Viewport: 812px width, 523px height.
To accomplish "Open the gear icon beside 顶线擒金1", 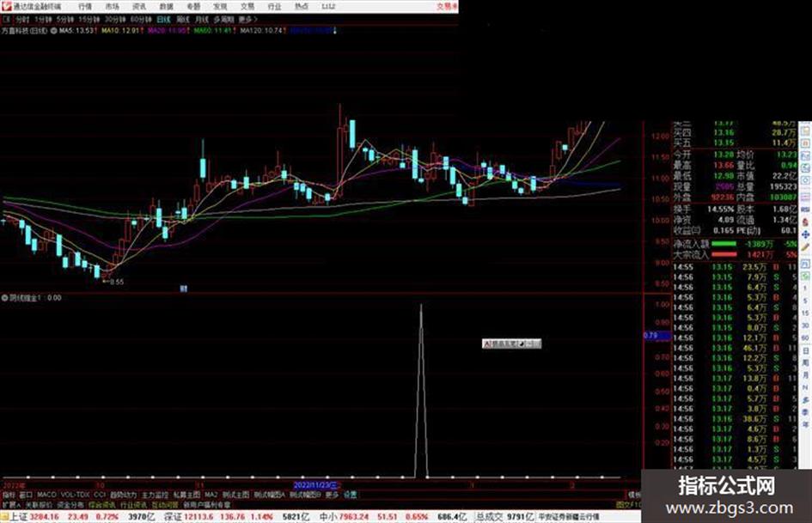I will tap(4, 298).
